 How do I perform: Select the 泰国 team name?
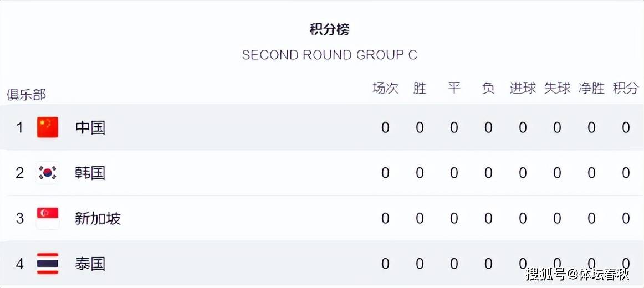click(90, 264)
